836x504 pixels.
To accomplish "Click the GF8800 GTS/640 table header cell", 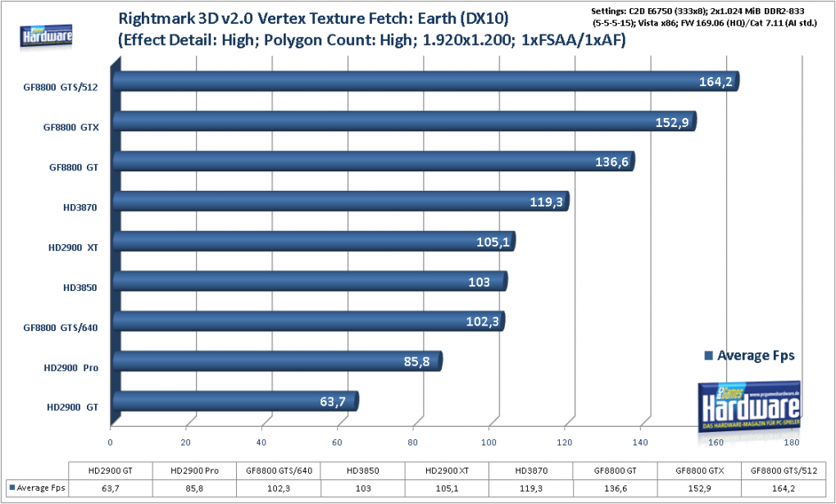I will pos(279,471).
